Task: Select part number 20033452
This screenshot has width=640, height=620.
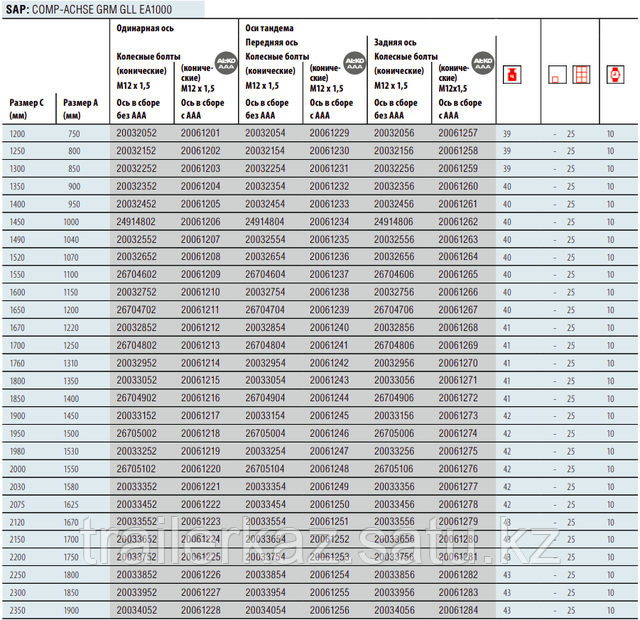Action: pyautogui.click(x=136, y=504)
